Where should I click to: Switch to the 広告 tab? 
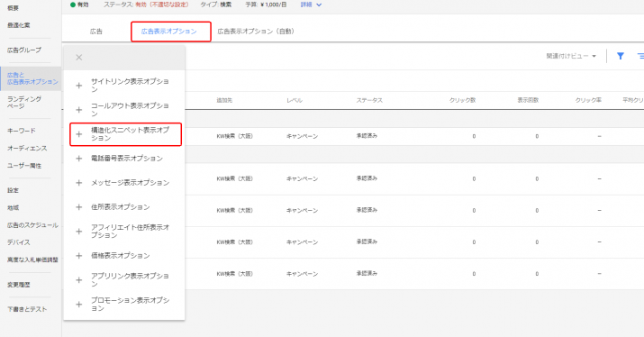click(x=96, y=32)
